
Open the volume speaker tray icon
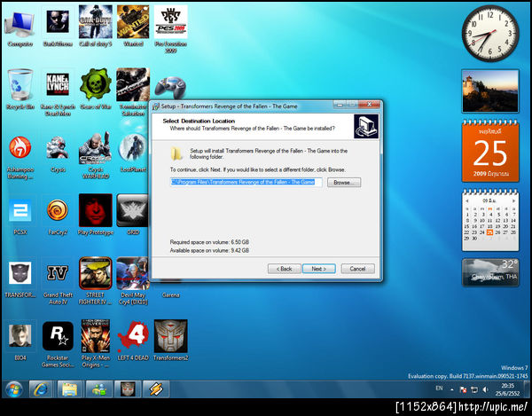(x=485, y=390)
